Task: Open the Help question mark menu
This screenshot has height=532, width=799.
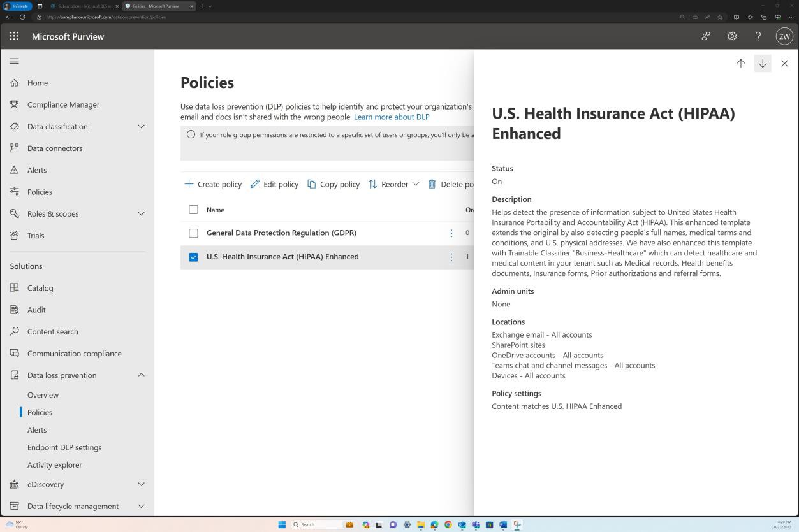Action: point(758,36)
